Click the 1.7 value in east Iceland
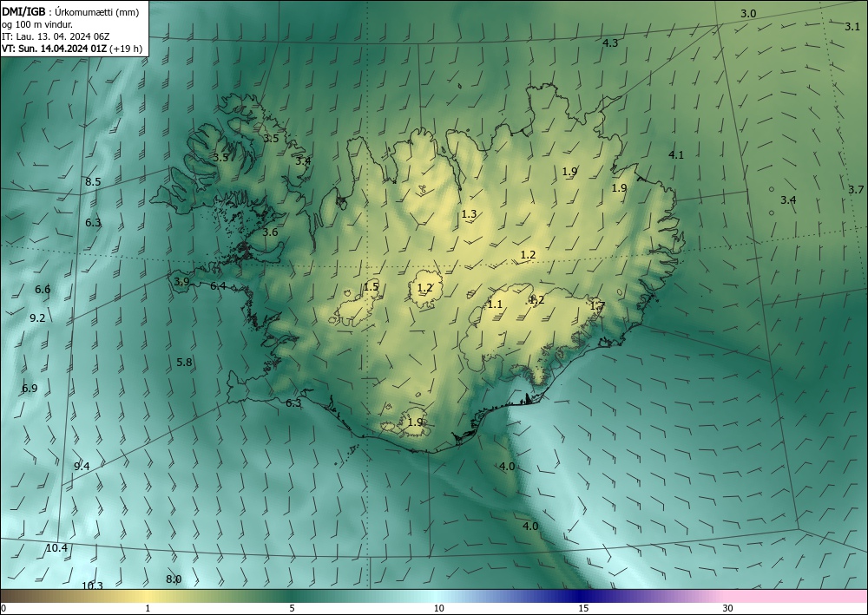This screenshot has width=868, height=615. tap(597, 305)
